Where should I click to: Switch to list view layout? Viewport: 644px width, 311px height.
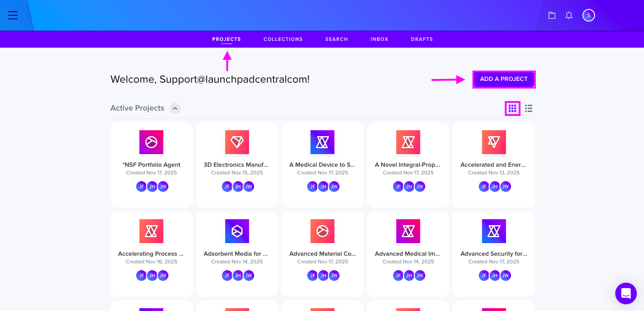[x=529, y=108]
